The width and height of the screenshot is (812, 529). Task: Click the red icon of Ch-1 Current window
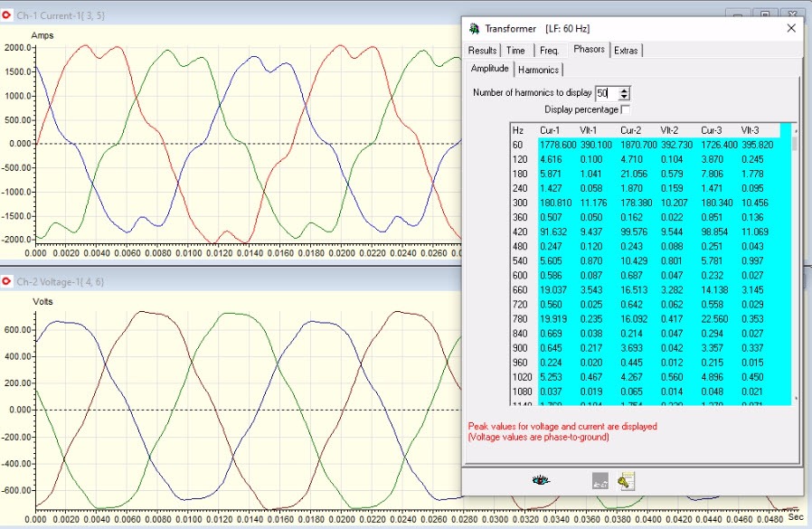(7, 15)
